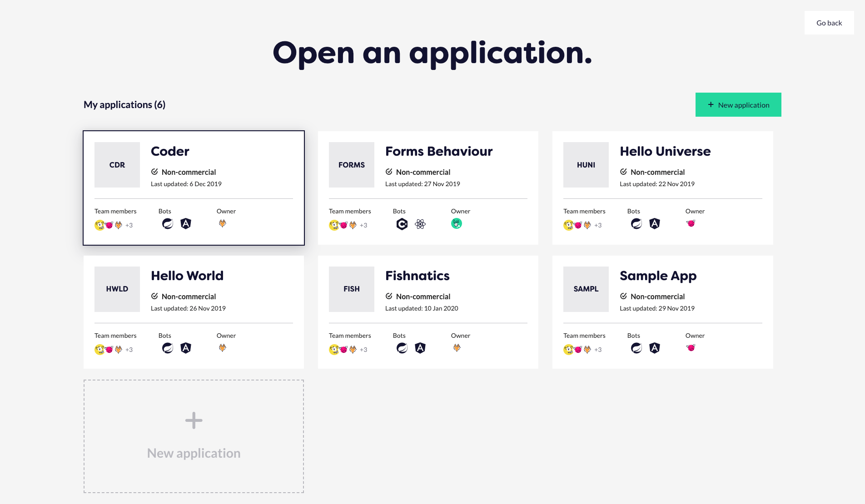
Task: Click the React bot icon in Forms Behaviour
Action: click(x=420, y=224)
